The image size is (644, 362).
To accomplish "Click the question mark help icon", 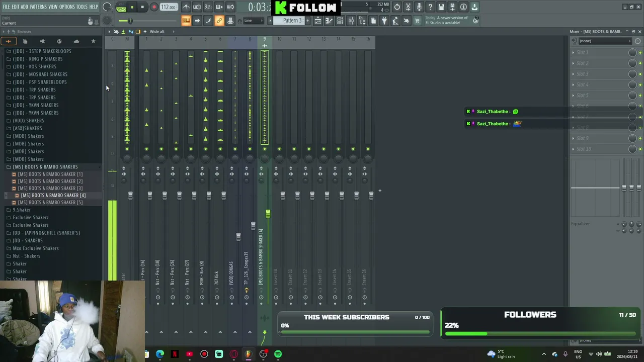I will click(x=430, y=7).
